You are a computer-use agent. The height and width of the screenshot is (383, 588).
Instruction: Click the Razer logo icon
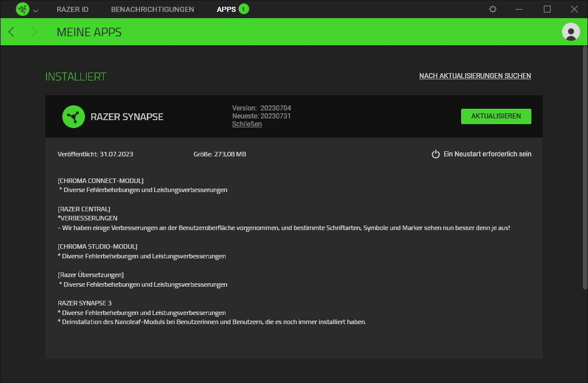(x=23, y=9)
